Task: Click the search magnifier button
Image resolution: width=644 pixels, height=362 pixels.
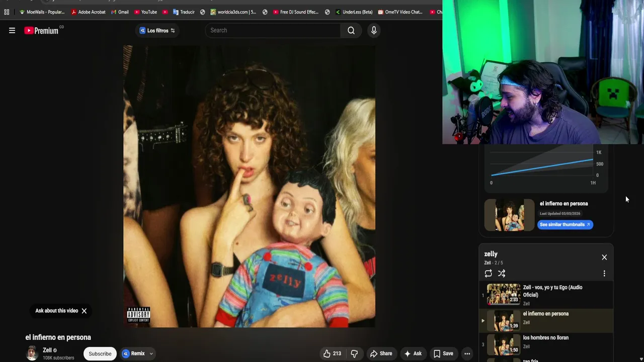Action: 351,31
